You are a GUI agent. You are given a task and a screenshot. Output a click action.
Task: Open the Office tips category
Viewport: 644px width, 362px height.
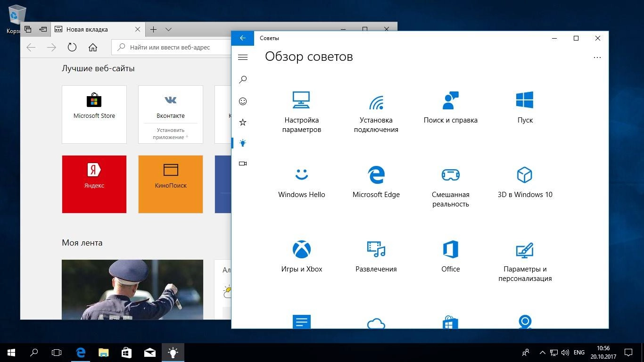(451, 257)
